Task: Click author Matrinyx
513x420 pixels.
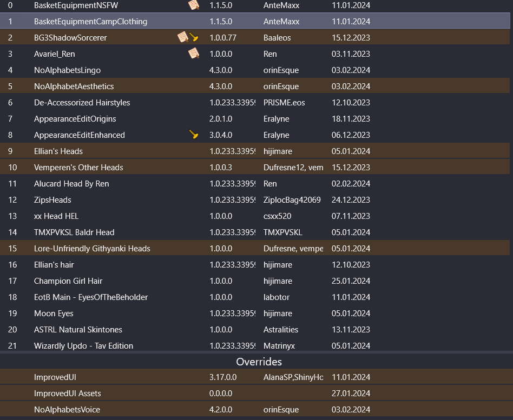Action: [x=279, y=346]
